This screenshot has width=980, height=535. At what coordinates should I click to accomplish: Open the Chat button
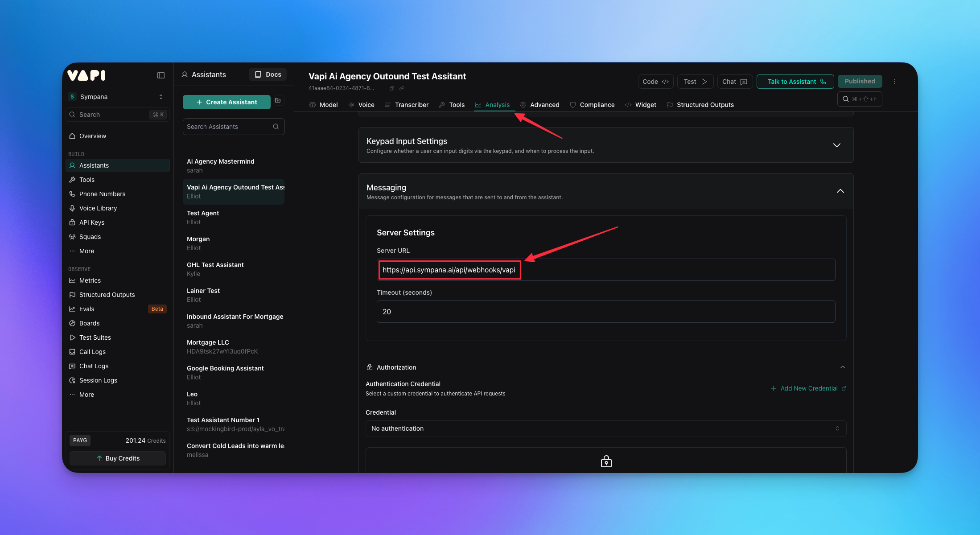point(735,82)
